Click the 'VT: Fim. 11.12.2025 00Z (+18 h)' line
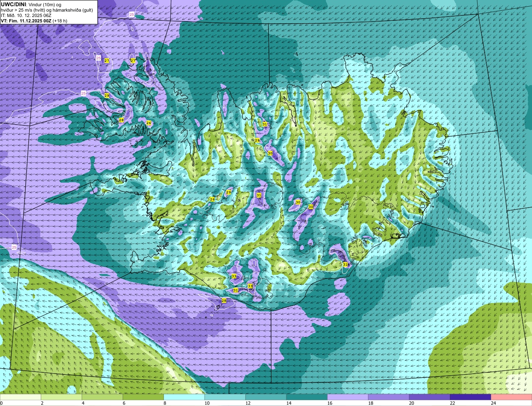This screenshot has height=406, width=532. click(x=34, y=20)
